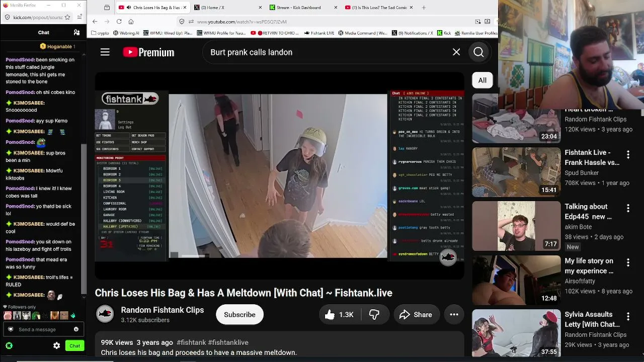Open the 'Media Command' bookmark
Viewport: 644px width, 362px height.
click(363, 33)
